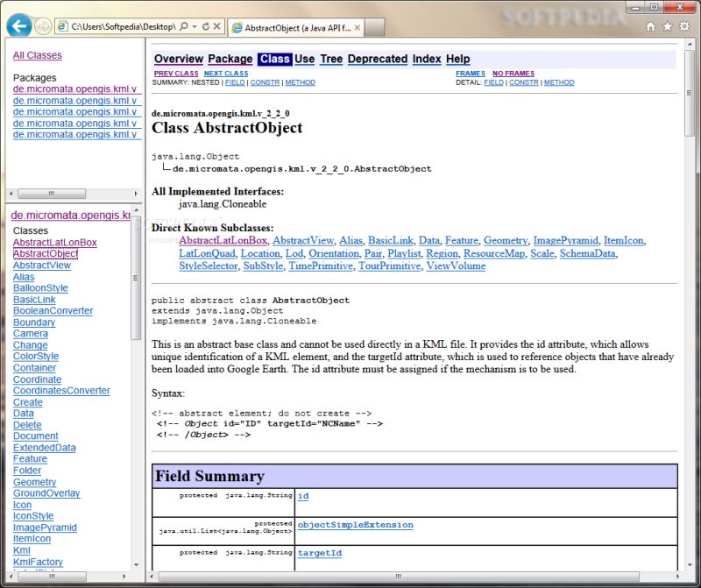
Task: Stop page loading with the X icon
Action: (x=217, y=26)
